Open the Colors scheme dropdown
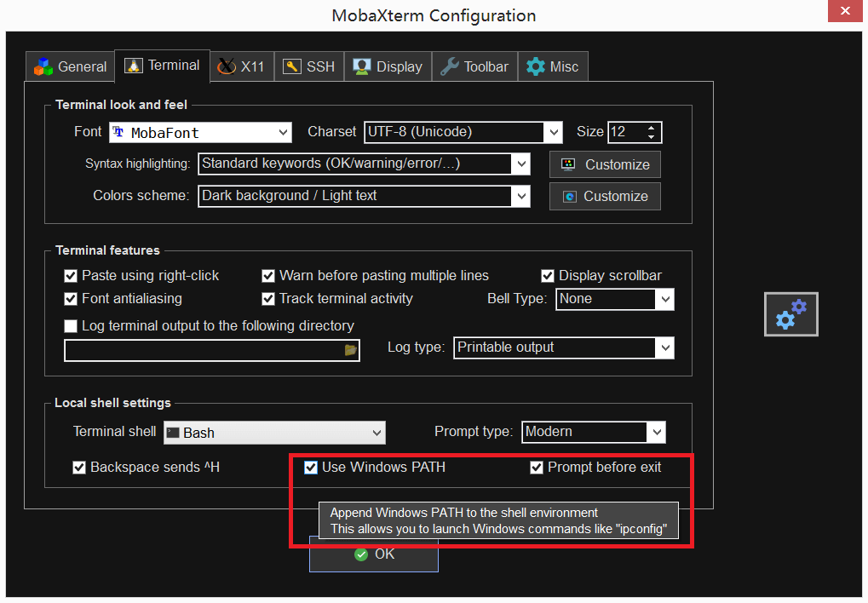The height and width of the screenshot is (603, 868). 364,196
